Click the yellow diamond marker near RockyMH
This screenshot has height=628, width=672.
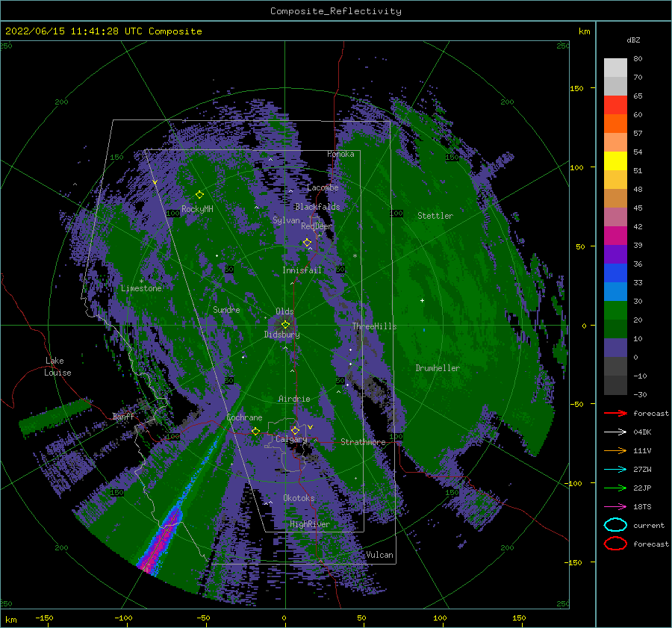click(x=199, y=195)
